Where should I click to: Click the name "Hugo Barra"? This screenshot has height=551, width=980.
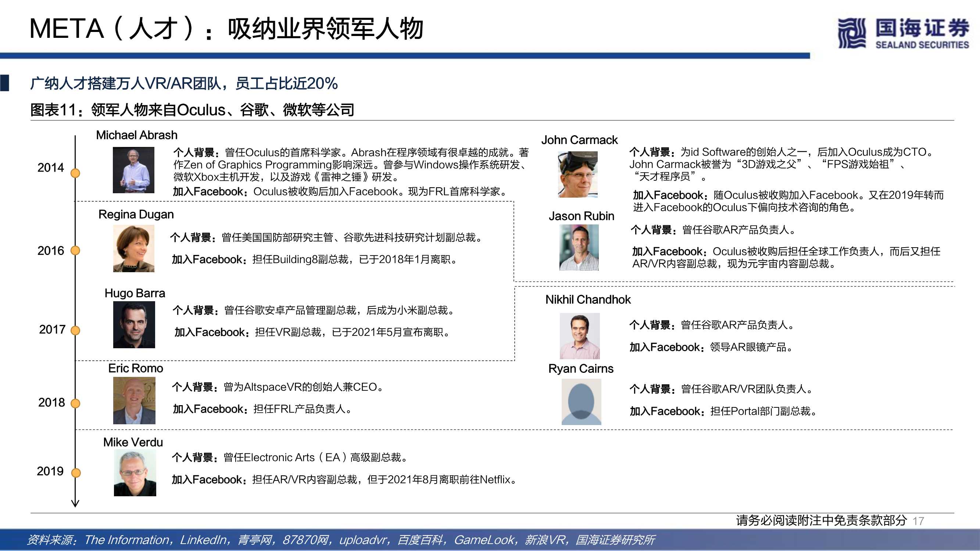point(135,293)
